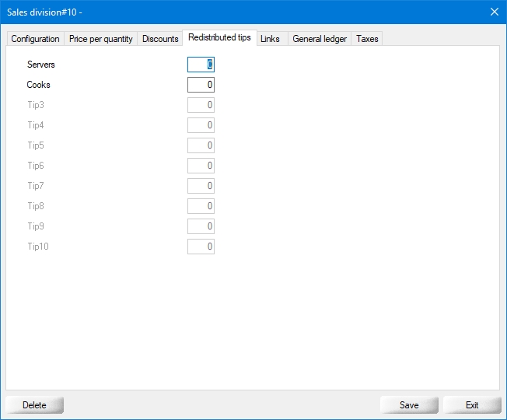Focus the Cooks tip input field
Image resolution: width=507 pixels, height=420 pixels.
[201, 85]
